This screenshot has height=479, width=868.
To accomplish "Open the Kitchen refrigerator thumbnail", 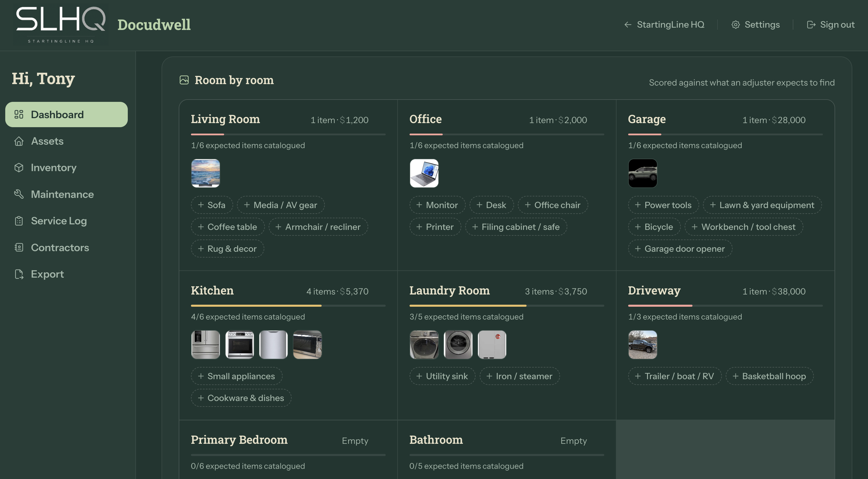I will coord(206,345).
